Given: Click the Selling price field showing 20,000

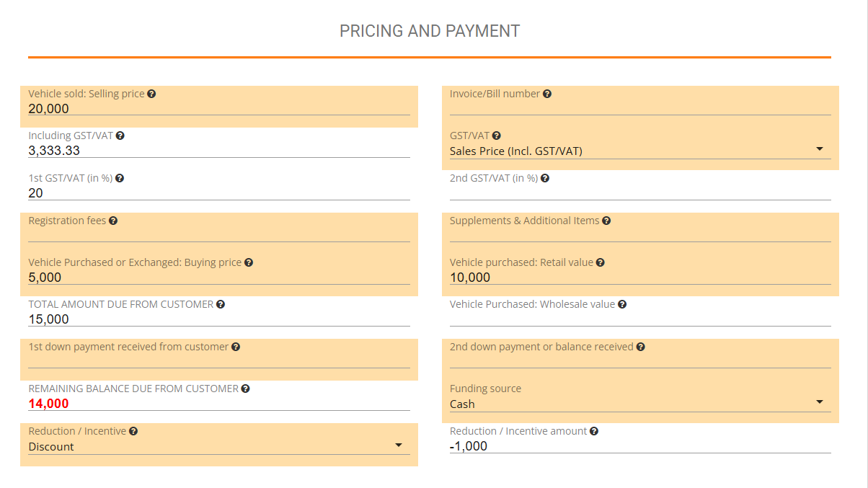Looking at the screenshot, I should coord(218,109).
